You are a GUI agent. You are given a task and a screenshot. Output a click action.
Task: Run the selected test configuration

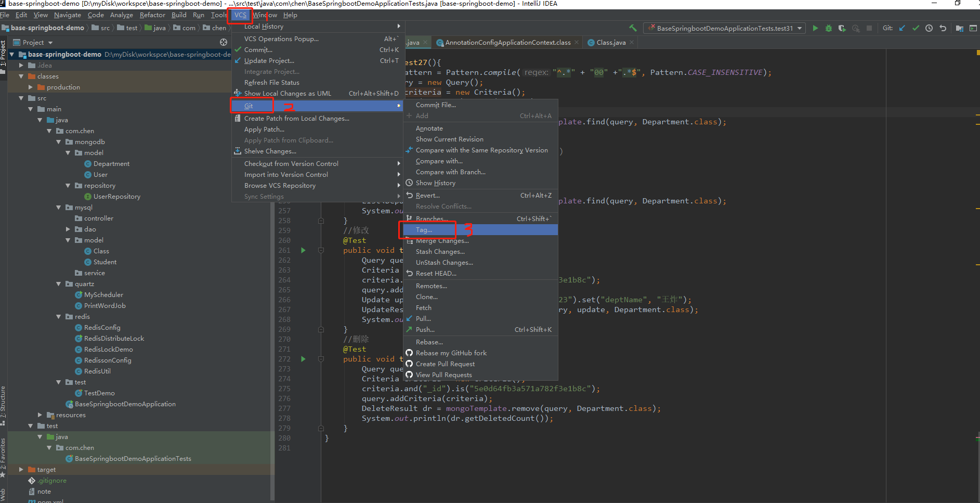815,28
